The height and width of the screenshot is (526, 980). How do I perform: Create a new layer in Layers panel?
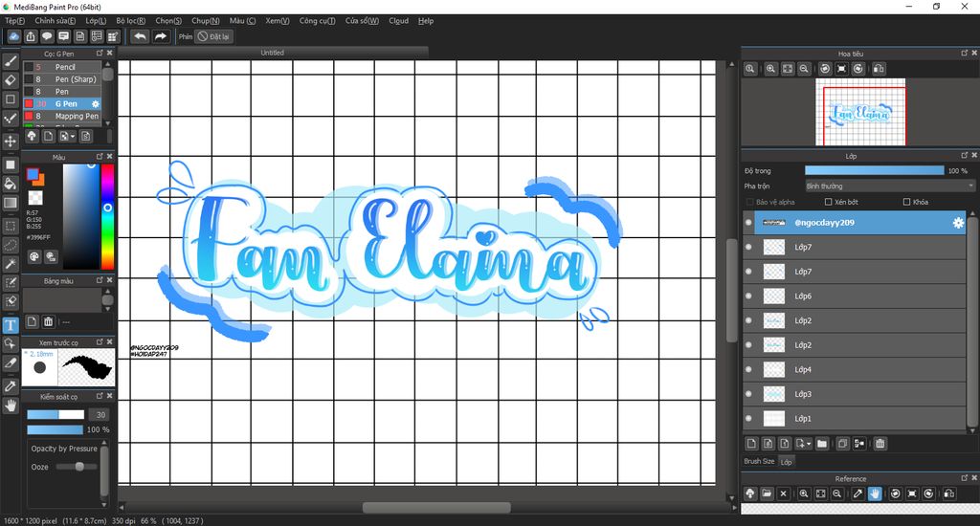click(x=751, y=444)
